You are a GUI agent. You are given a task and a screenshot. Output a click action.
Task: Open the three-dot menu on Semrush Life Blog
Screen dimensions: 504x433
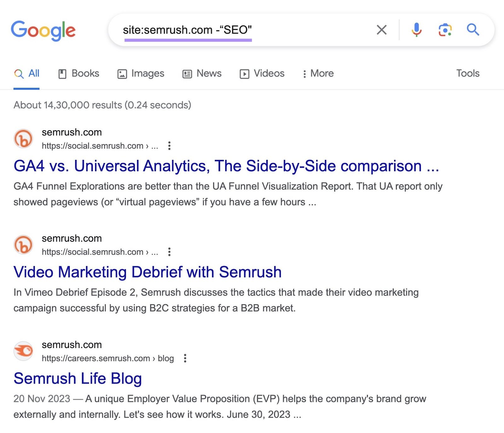(185, 358)
